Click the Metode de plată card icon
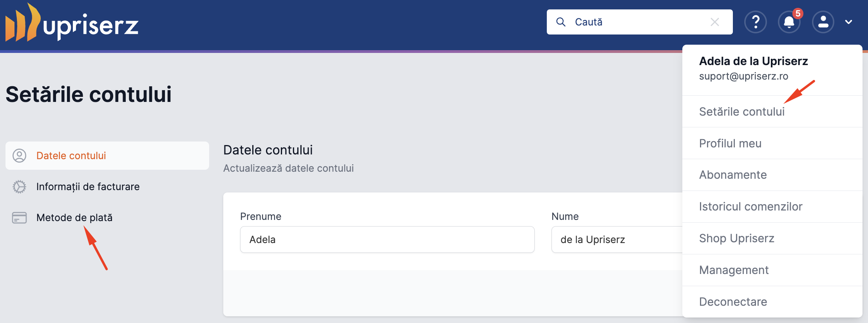Screen dimensions: 868x323 19,218
